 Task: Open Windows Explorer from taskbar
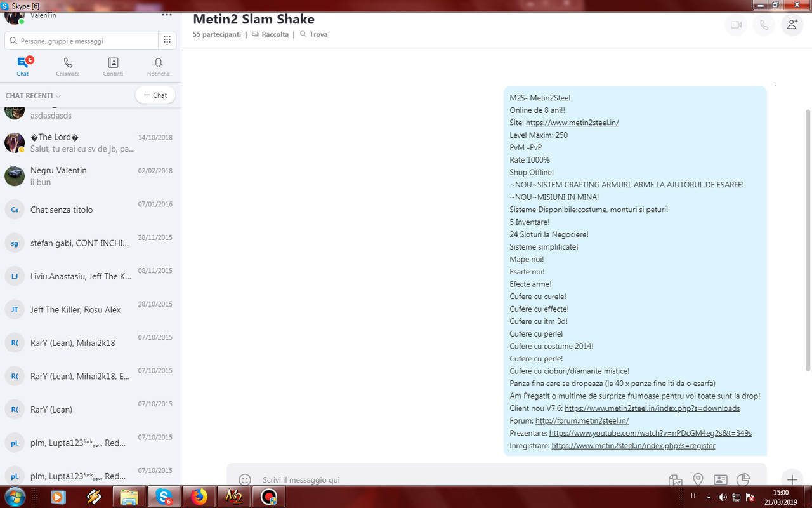[x=129, y=497]
